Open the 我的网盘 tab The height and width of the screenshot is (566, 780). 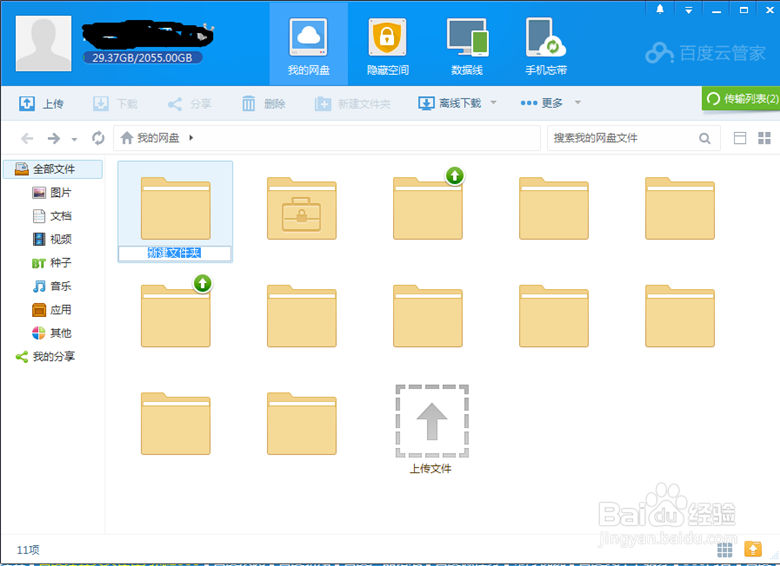pyautogui.click(x=308, y=46)
